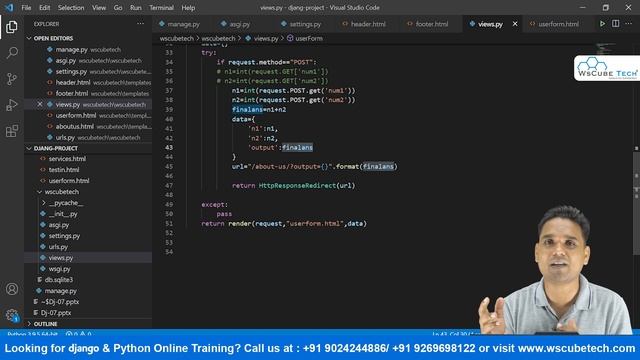Select header.html in Open Editors
The width and height of the screenshot is (640, 360).
pyautogui.click(x=88, y=82)
